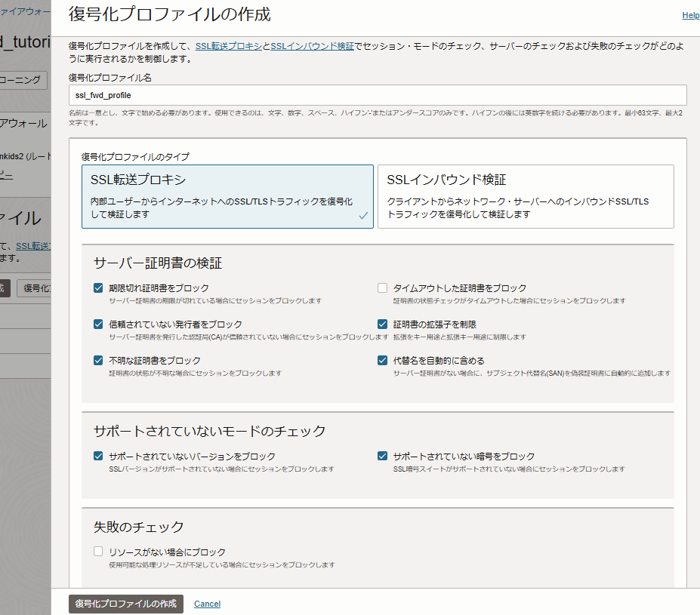Uncheck the 不明な証明書をブロック checkbox

98,360
